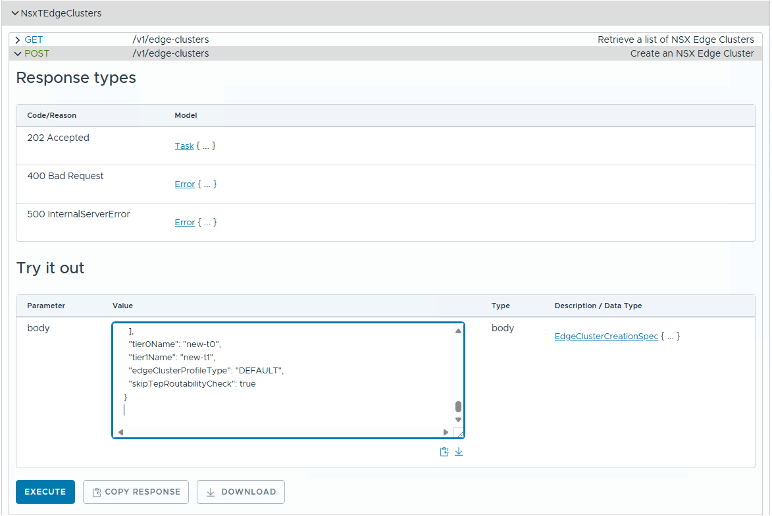Click the Download button
Screen dimensions: 772x516
[241, 492]
